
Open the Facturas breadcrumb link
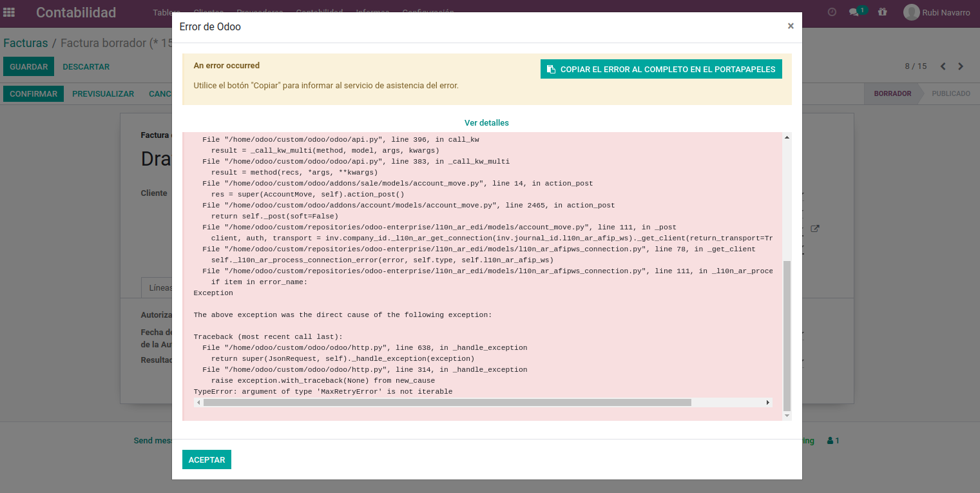(26, 43)
